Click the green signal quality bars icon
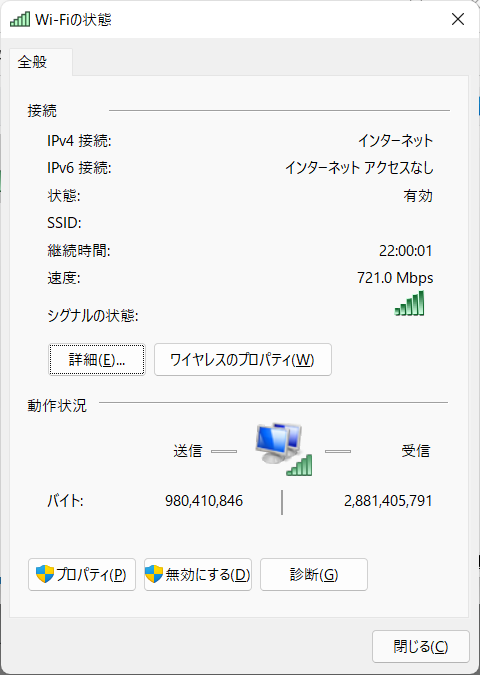Viewport: 480px width, 675px height. point(409,303)
